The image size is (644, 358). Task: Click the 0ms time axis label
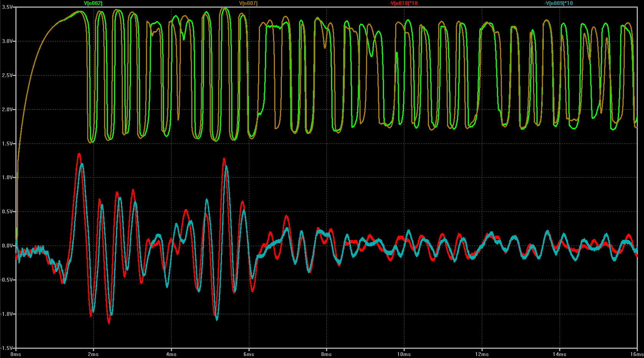(16, 354)
